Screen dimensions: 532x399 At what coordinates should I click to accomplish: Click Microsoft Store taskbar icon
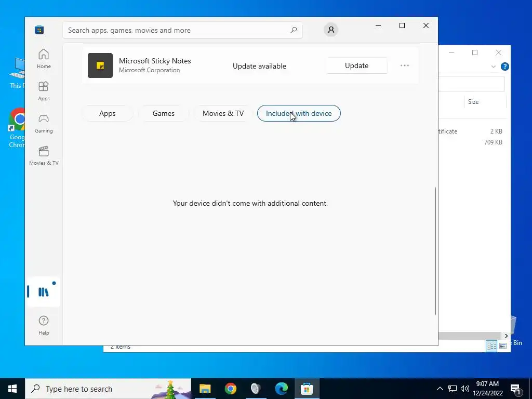point(307,389)
